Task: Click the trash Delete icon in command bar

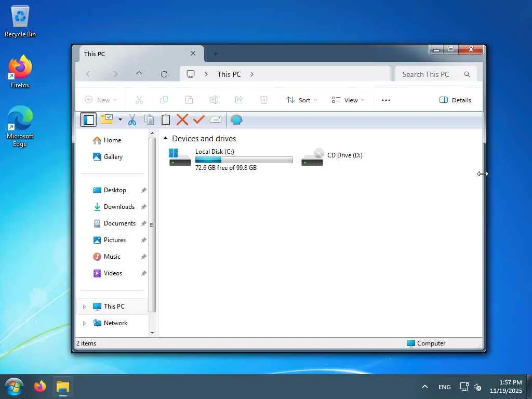Action: coord(263,100)
